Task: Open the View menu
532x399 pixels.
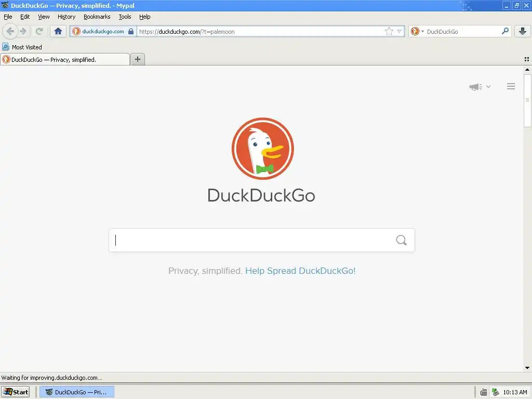Action: point(44,17)
